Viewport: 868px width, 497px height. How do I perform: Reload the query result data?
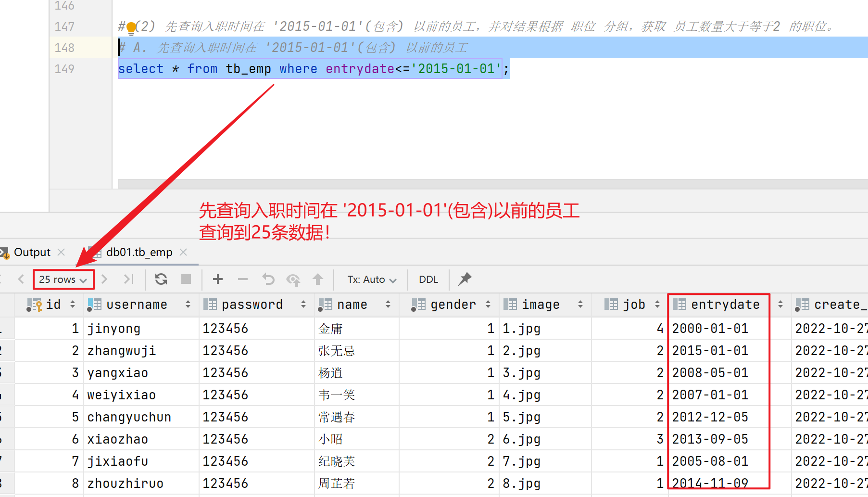(161, 279)
